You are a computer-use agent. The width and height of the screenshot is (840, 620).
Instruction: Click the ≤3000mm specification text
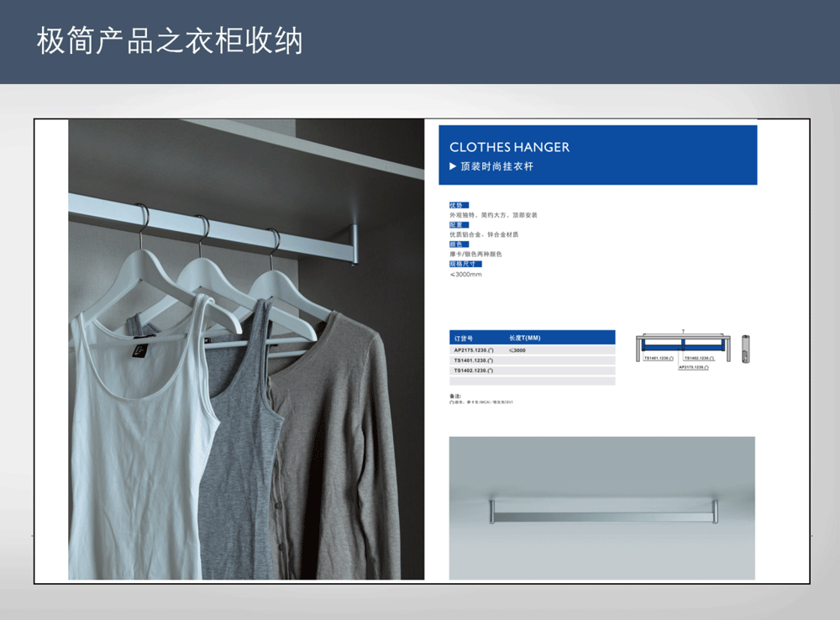tap(466, 275)
